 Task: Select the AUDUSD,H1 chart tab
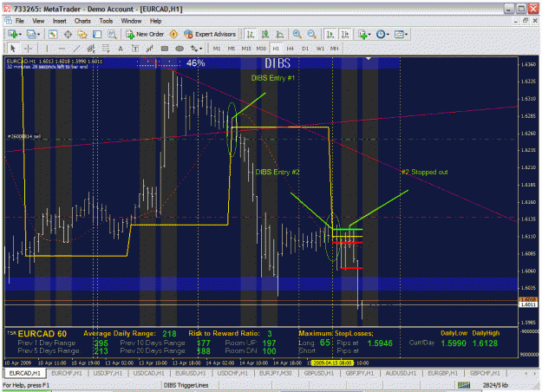point(401,373)
